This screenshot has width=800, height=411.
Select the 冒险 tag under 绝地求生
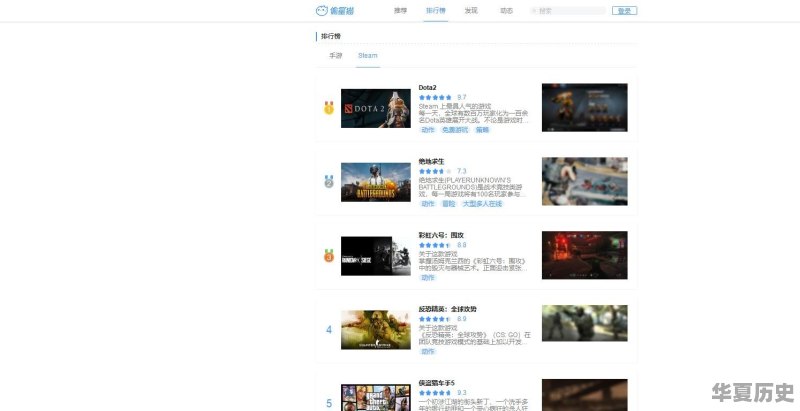click(448, 204)
